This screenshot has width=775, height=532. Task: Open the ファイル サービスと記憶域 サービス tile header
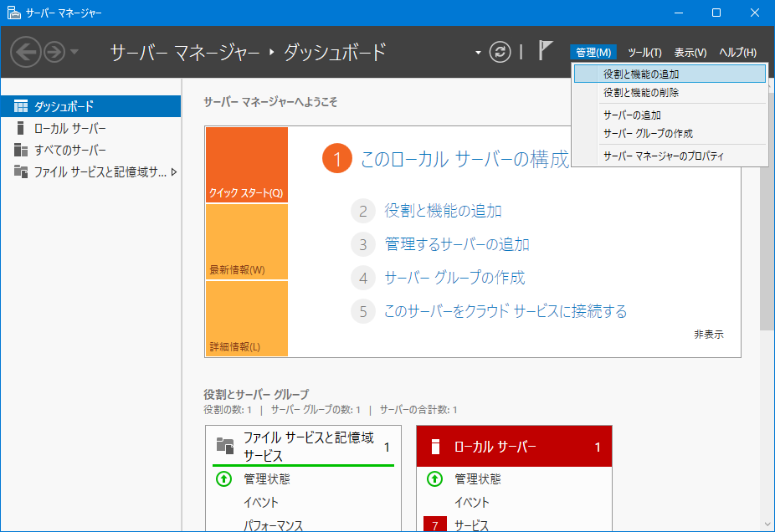(x=303, y=446)
